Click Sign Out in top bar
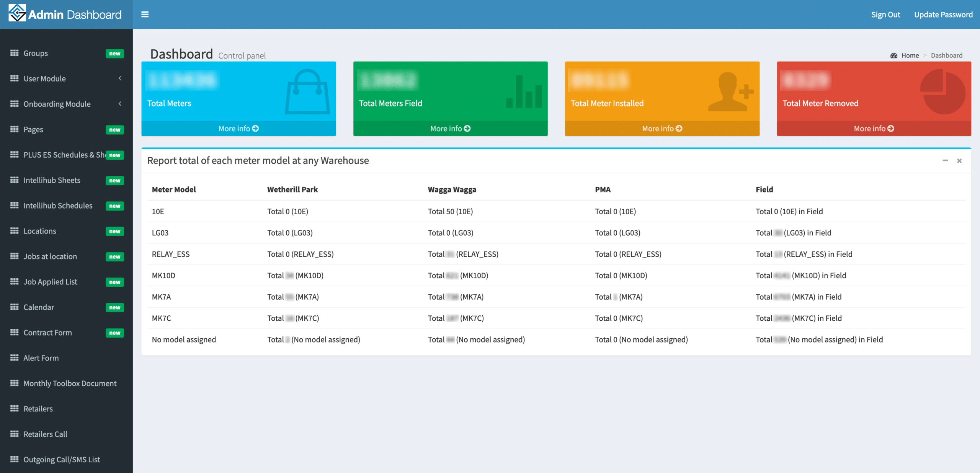Viewport: 980px width, 473px height. (x=885, y=15)
